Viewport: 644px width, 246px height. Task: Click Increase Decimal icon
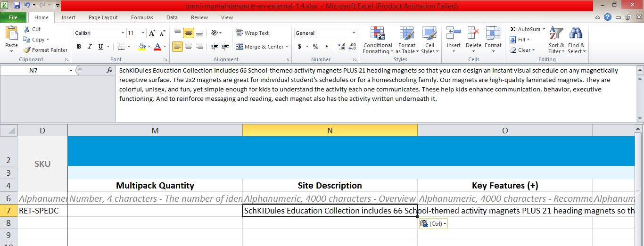(x=341, y=47)
